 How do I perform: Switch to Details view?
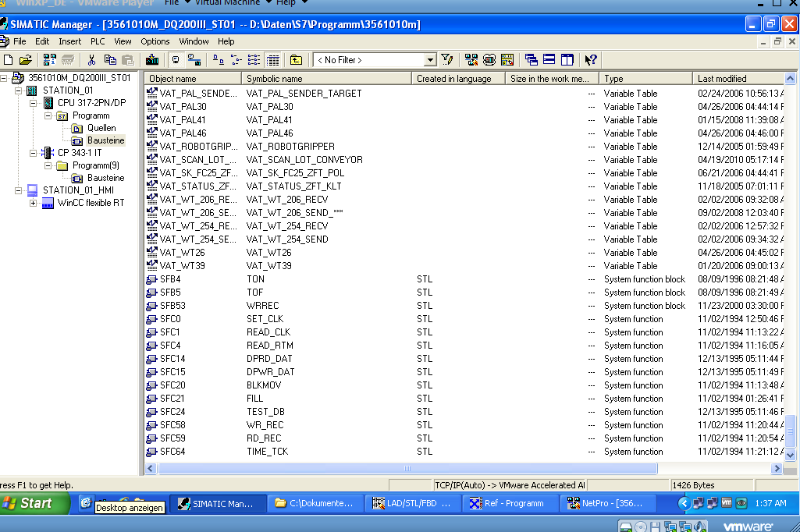pyautogui.click(x=273, y=60)
